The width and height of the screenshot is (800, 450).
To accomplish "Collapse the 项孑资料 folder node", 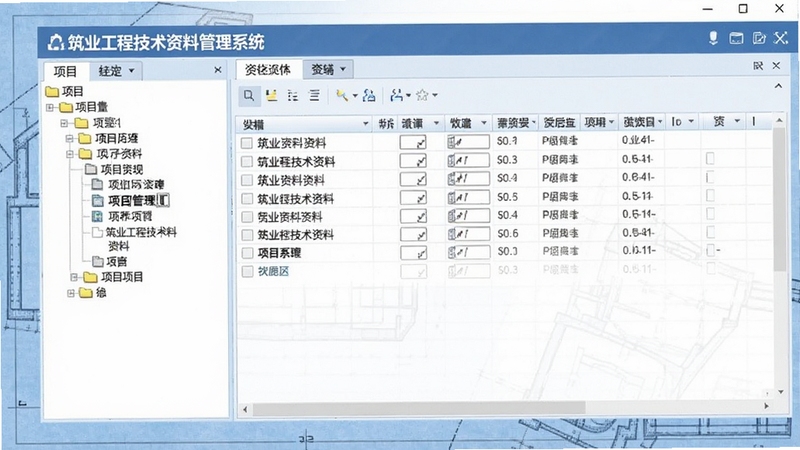I will [x=70, y=154].
